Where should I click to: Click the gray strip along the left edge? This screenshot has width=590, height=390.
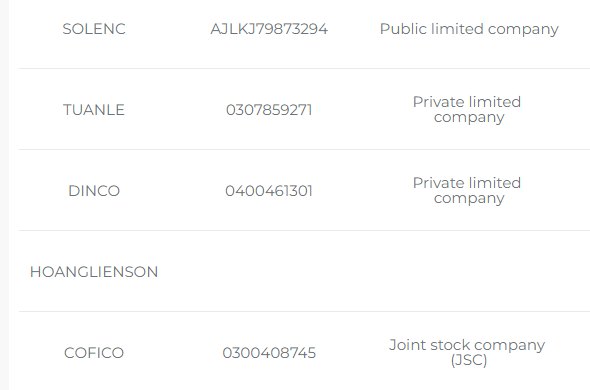4,195
